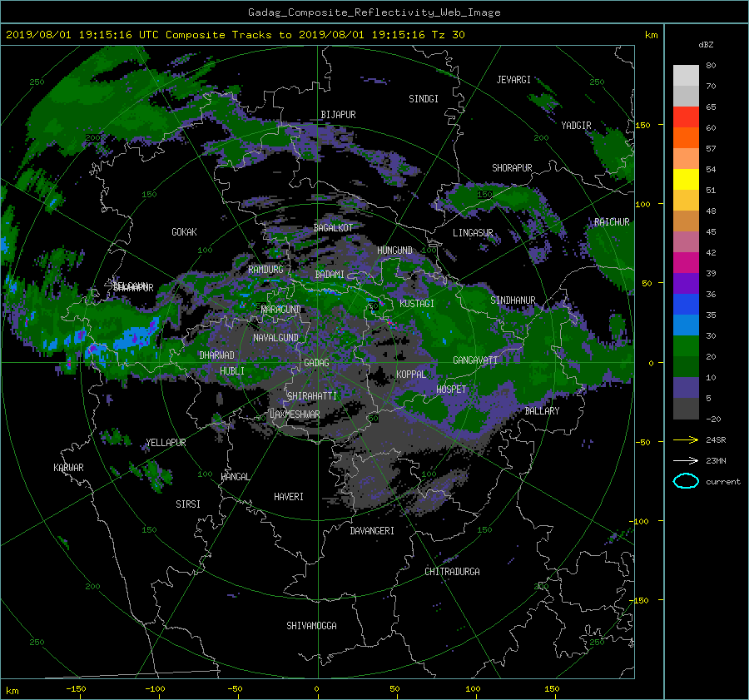Click the 'BIJAPUR' city label
The width and height of the screenshot is (749, 700).
coord(338,115)
